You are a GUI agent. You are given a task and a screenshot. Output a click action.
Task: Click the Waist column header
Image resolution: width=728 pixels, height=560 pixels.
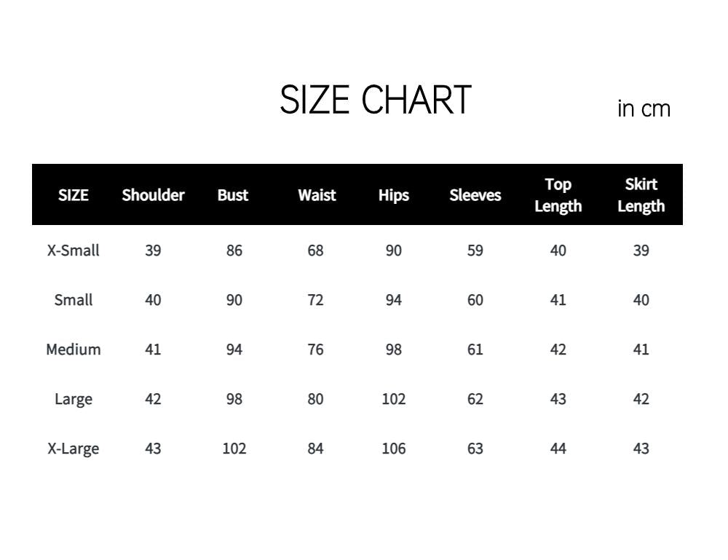point(317,195)
